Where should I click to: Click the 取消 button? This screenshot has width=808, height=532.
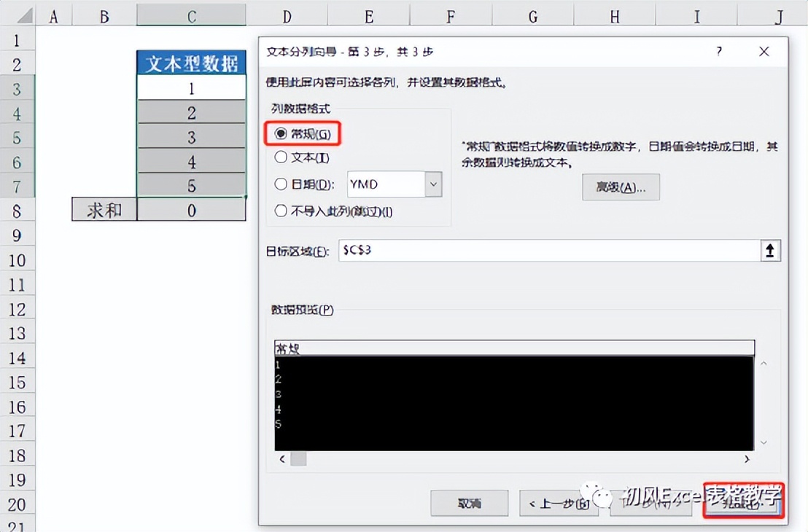[x=470, y=503]
